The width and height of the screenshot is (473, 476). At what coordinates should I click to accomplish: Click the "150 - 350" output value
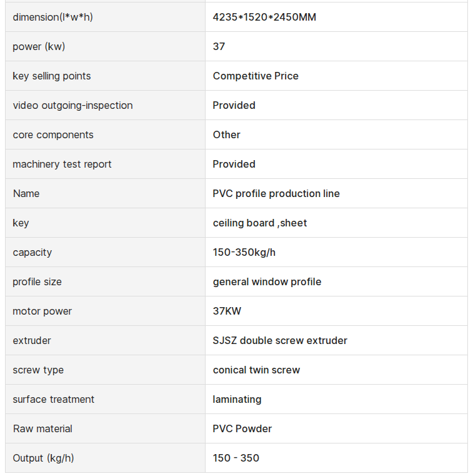click(x=236, y=458)
